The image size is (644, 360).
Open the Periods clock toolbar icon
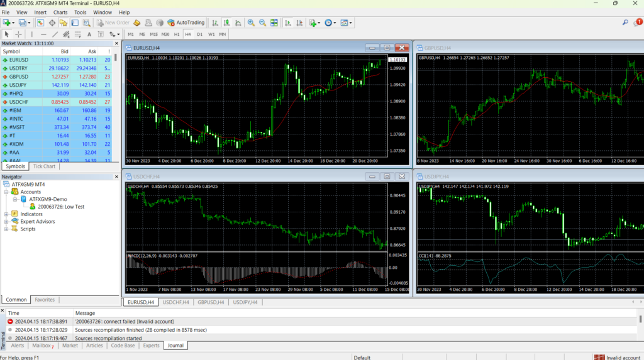point(328,23)
